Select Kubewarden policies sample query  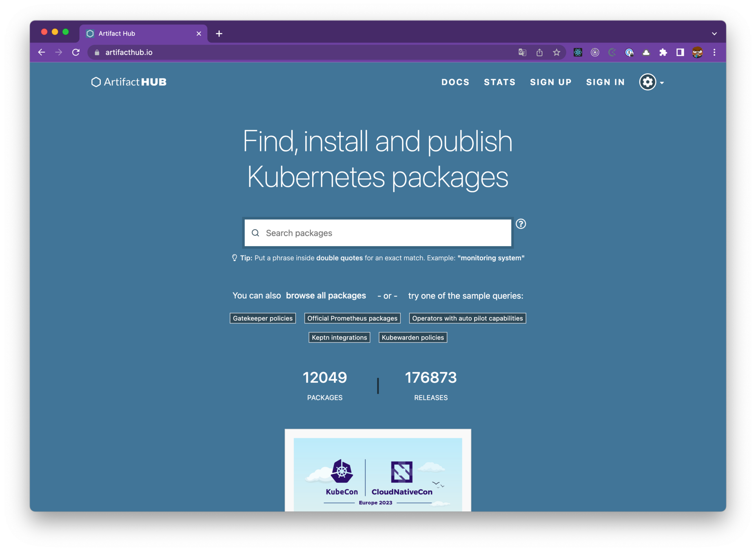coord(413,338)
